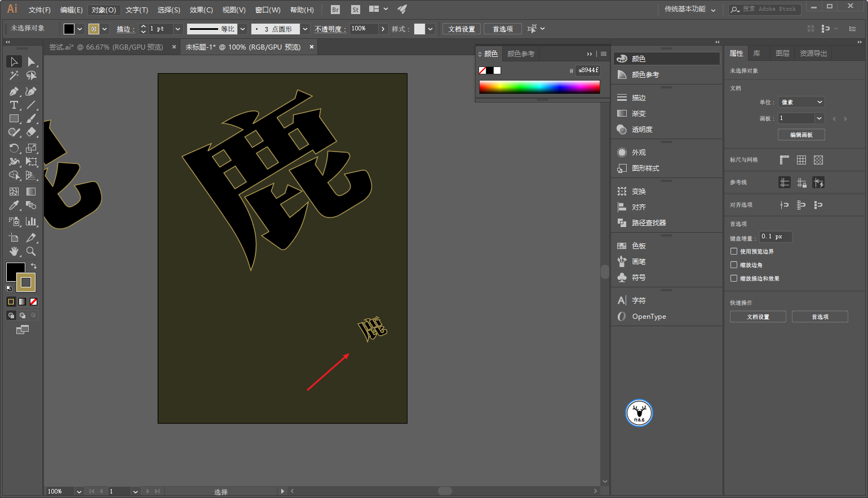Select the Pen tool

tap(14, 91)
